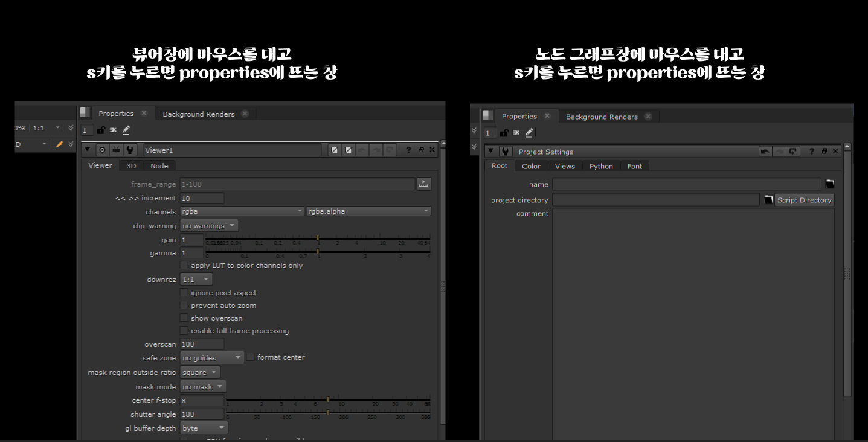
Task: Open the Color tab in Project Settings
Action: 531,167
